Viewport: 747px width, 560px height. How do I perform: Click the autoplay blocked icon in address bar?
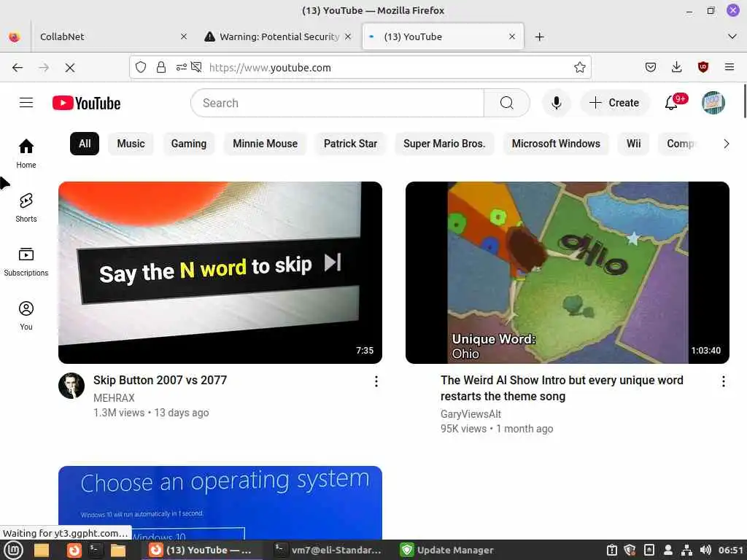coord(196,68)
